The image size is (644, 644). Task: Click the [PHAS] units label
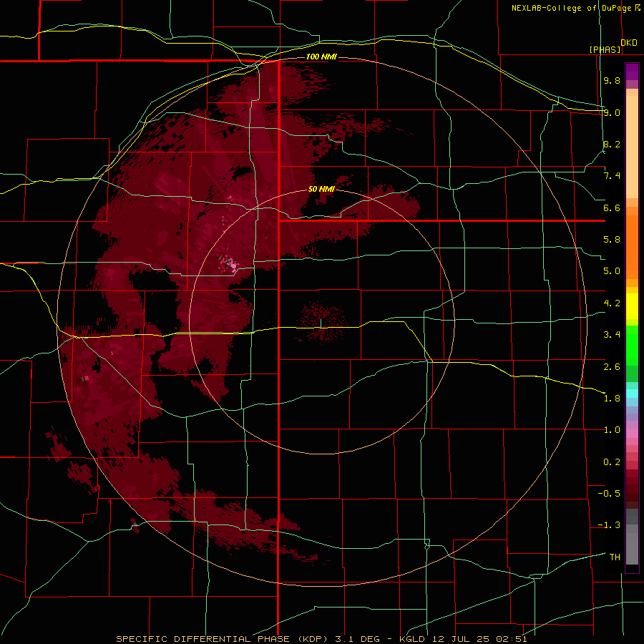pos(605,49)
